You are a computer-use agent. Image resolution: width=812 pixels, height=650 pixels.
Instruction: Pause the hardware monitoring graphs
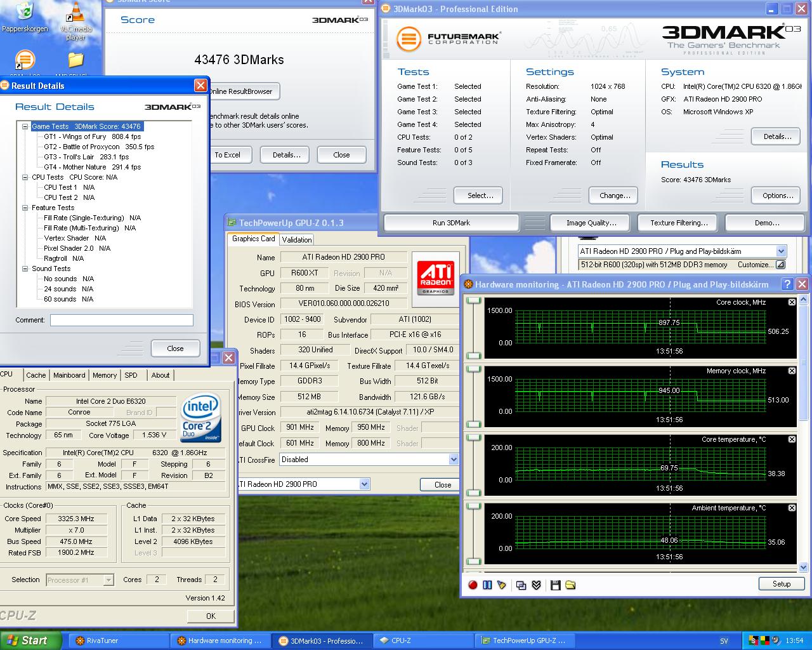487,585
